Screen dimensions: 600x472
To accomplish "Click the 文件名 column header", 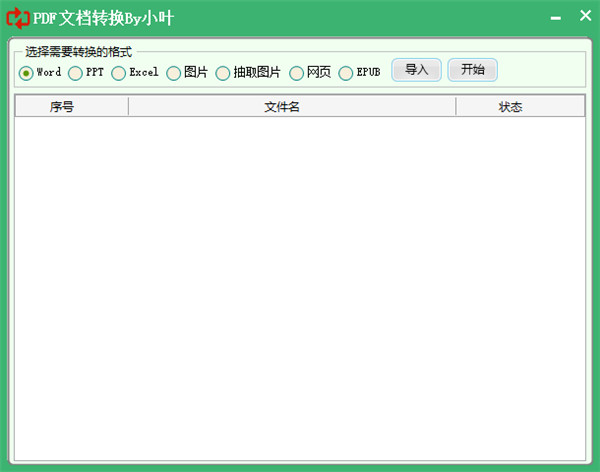I will (292, 106).
